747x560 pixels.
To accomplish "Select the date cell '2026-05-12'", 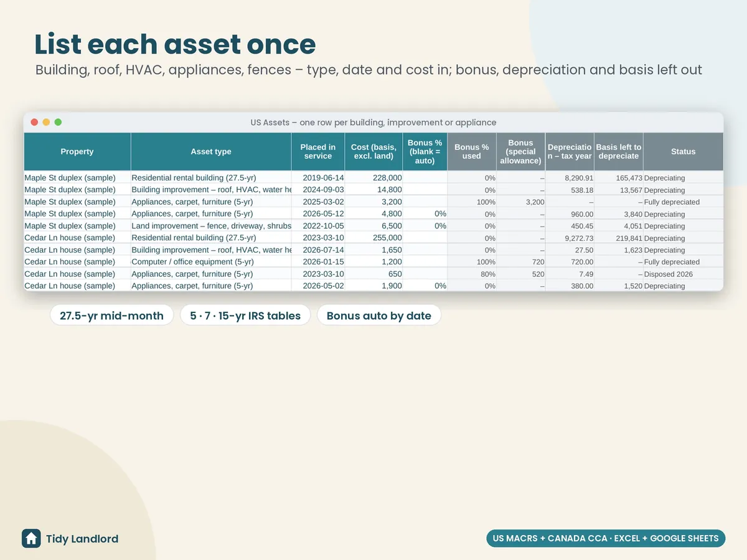I will click(318, 214).
